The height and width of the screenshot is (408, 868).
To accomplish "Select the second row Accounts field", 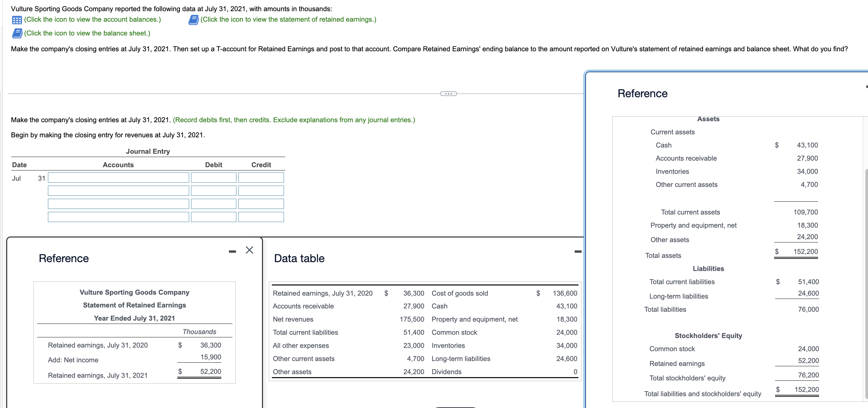I will click(x=118, y=191).
